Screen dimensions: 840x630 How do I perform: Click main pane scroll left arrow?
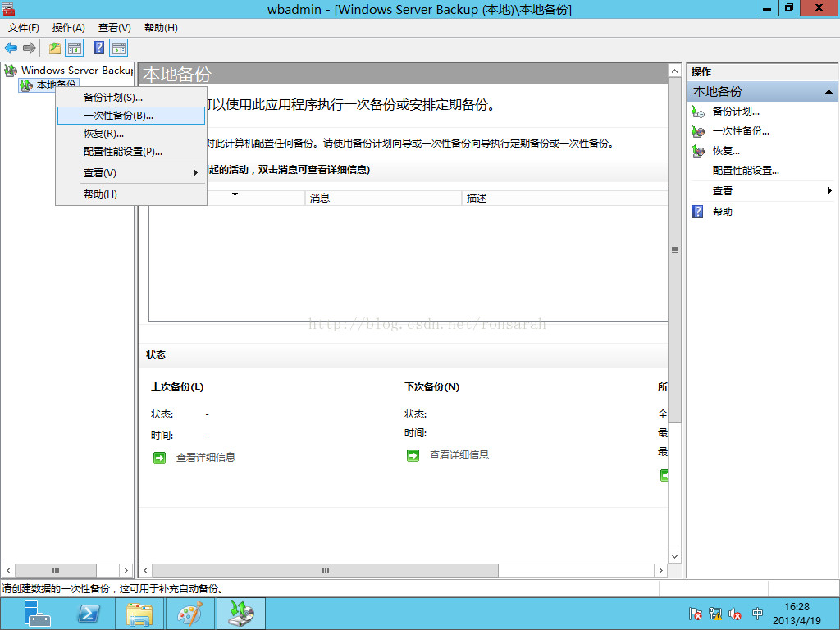tap(146, 571)
